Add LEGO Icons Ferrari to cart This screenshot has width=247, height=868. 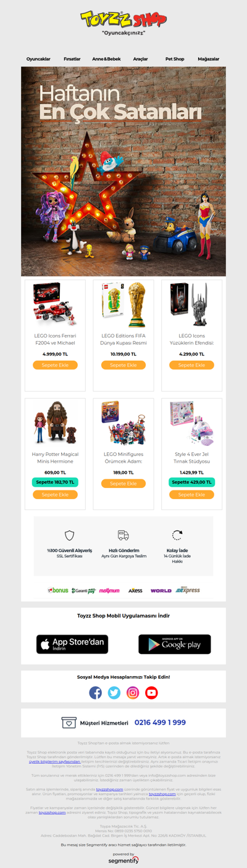coord(55,365)
